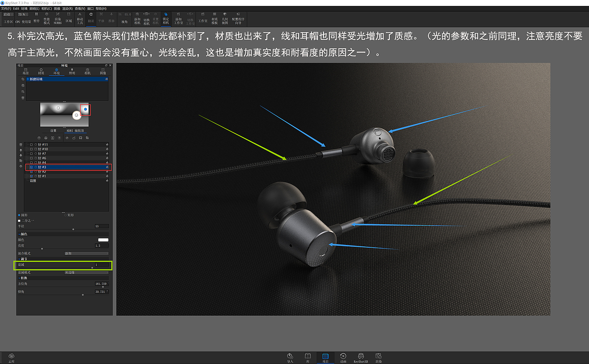Open 材质模板 material templates
Viewport: 589px width, 364px height.
point(214,18)
